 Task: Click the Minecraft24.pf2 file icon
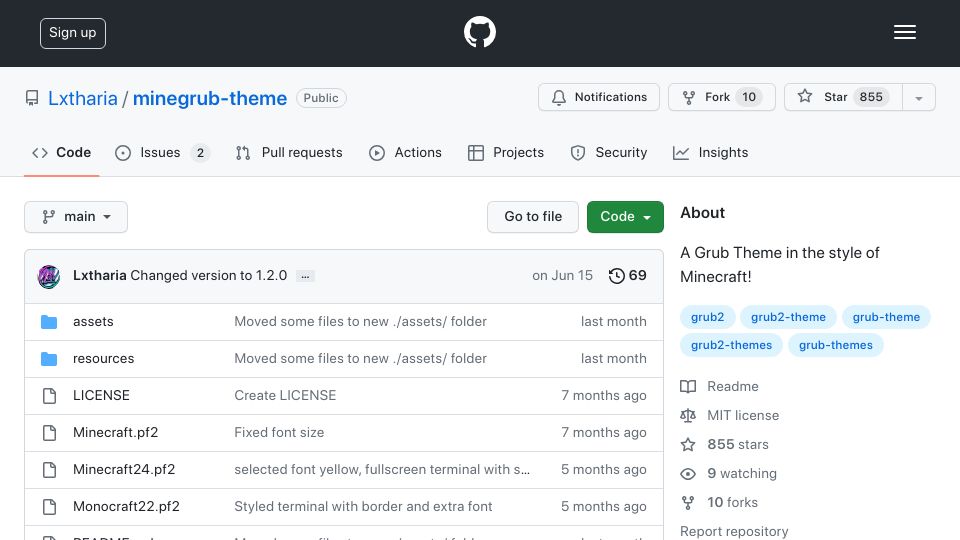coord(49,470)
